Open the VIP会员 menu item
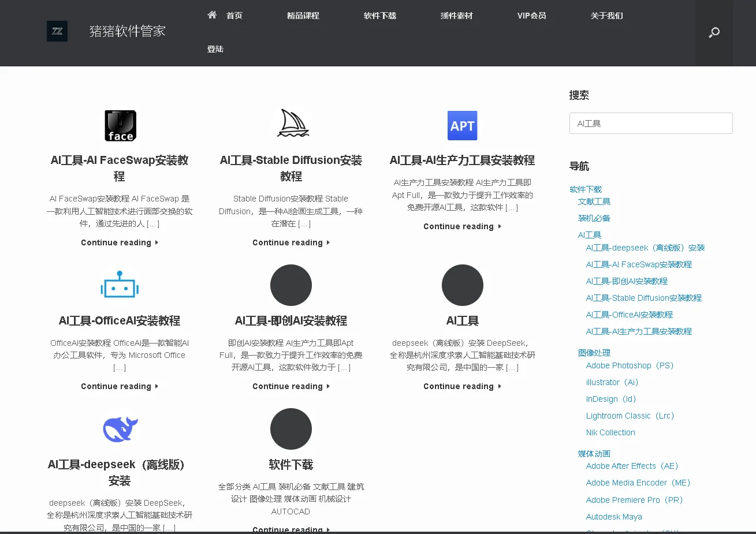Screen dimensions: 756x534 pos(532,16)
